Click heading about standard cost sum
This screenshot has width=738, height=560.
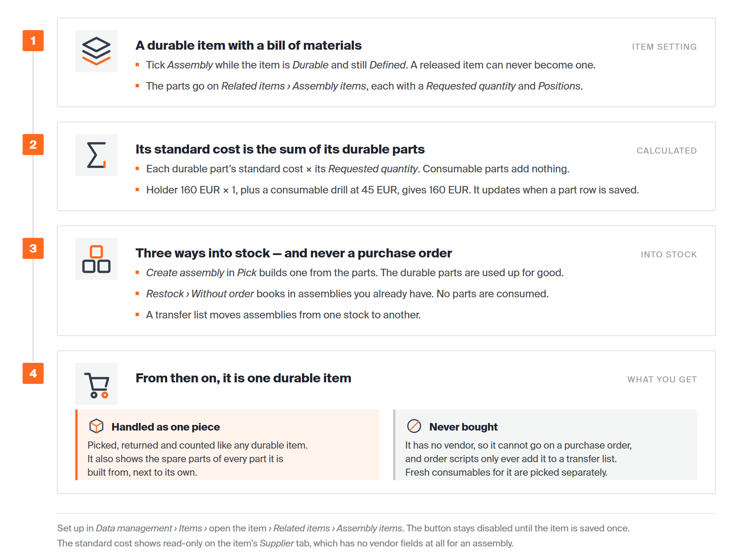pyautogui.click(x=280, y=149)
